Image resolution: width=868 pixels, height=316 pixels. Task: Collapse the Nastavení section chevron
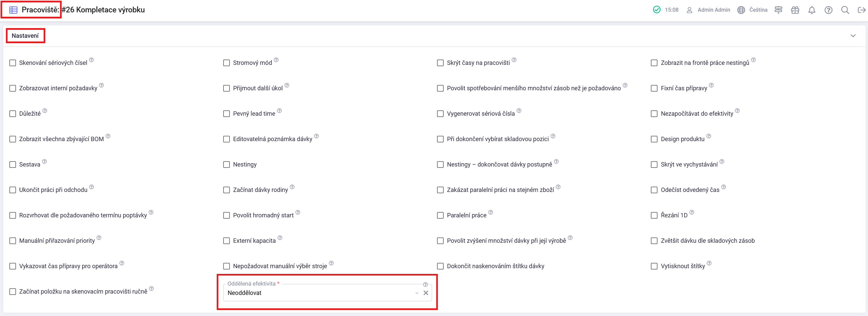click(x=853, y=36)
